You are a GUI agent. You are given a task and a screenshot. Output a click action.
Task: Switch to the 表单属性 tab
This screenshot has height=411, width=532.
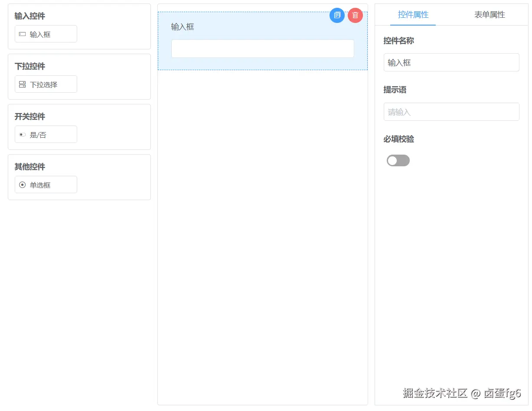[x=489, y=14]
